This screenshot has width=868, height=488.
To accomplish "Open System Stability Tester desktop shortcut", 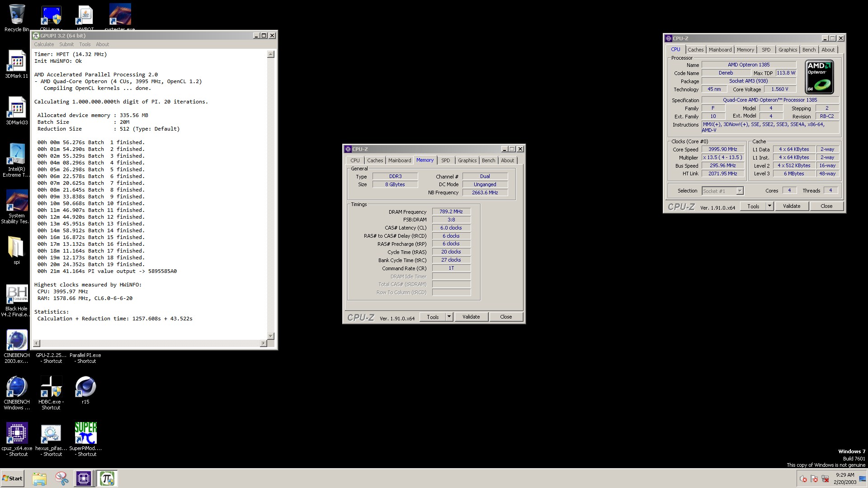I will point(17,206).
